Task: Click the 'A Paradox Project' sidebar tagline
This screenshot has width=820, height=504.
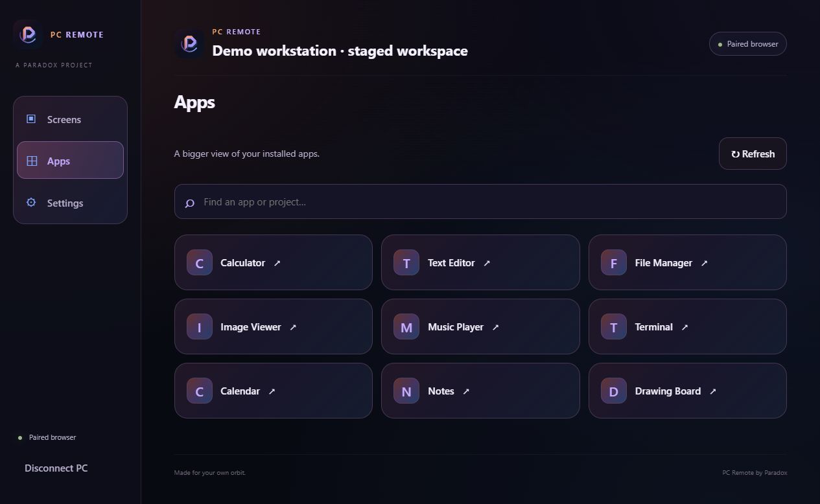Action: point(54,65)
